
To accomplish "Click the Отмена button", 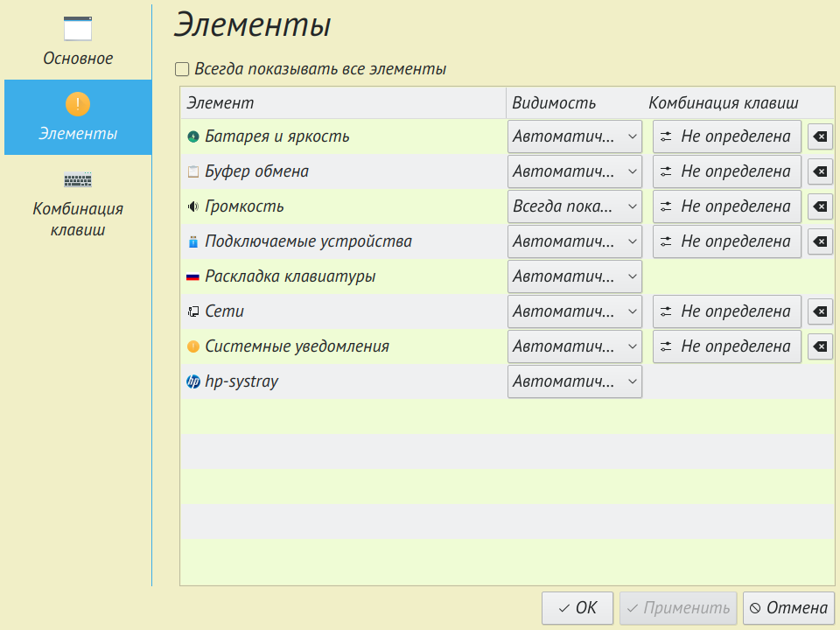I will [788, 607].
